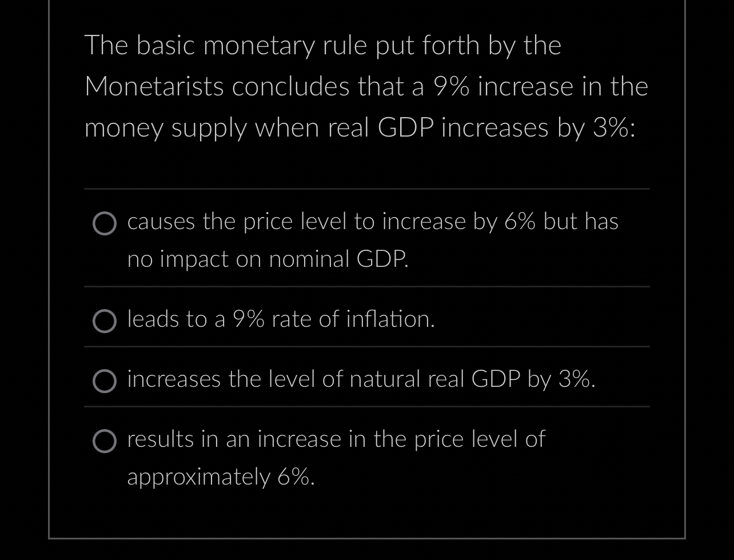The height and width of the screenshot is (560, 734).
Task: Click 'approximately 6%.' in the final option
Action: pos(221,476)
